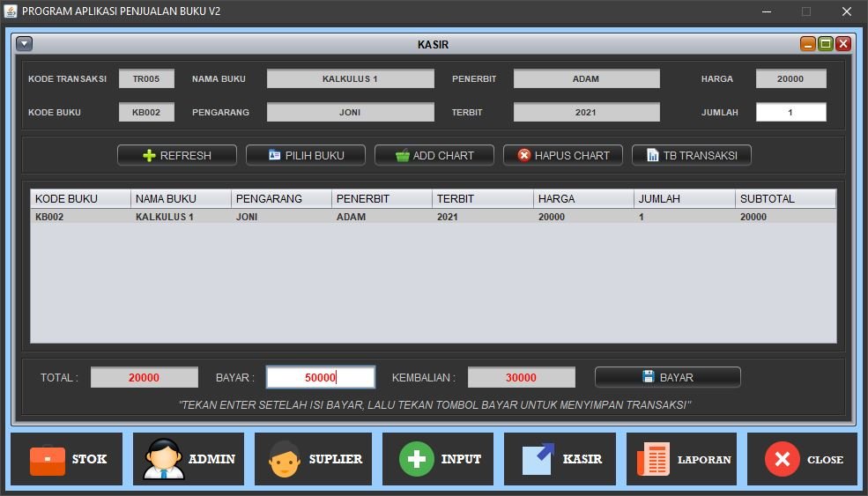Screen dimensions: 868x496
Task: Click the NAMA BUKU column header
Action: pos(181,199)
